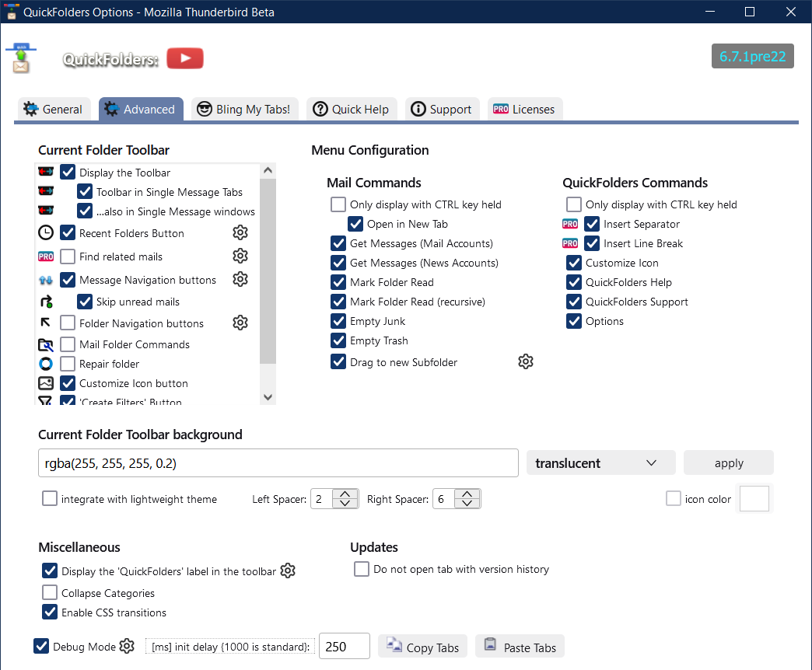Enable Mail Folder Commands checkbox
This screenshot has width=812, height=670.
click(68, 344)
